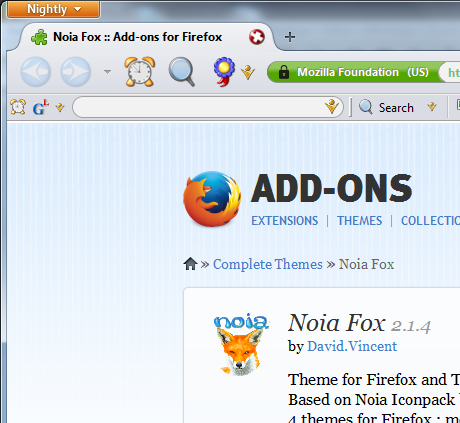Go to the home icon in breadcrumb

(190, 264)
